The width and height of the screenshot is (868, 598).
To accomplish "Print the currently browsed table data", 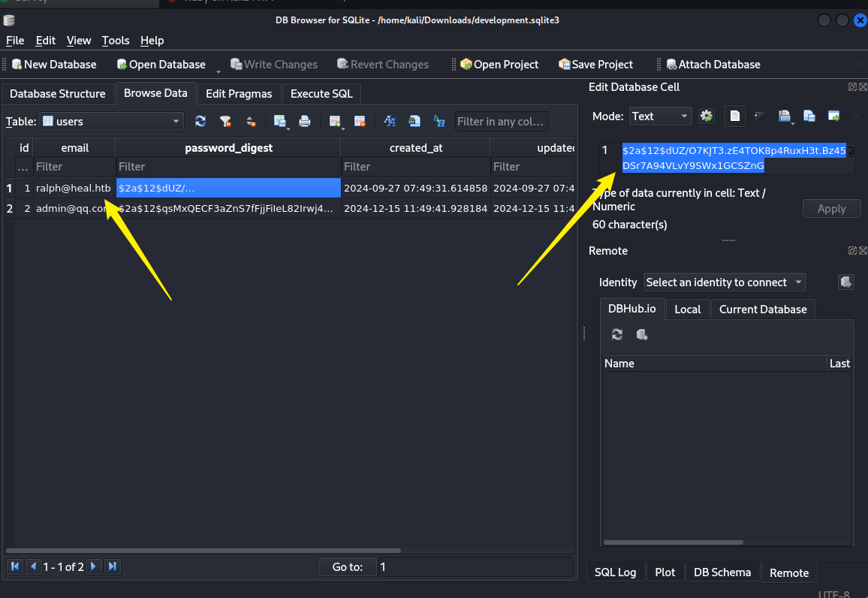I will [304, 121].
